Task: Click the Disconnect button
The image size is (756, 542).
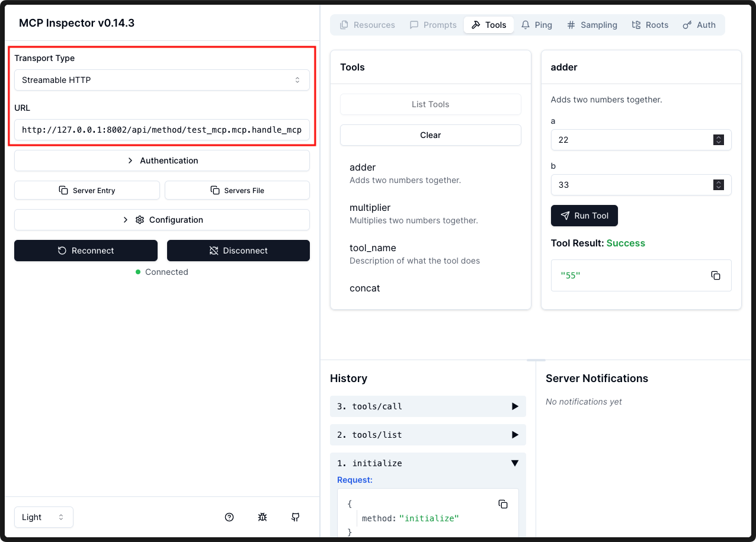Action: [x=238, y=251]
